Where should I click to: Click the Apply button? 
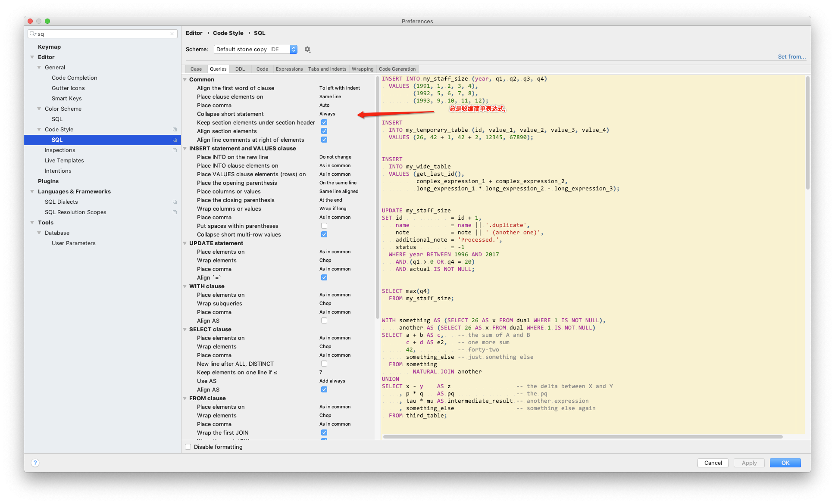(747, 462)
